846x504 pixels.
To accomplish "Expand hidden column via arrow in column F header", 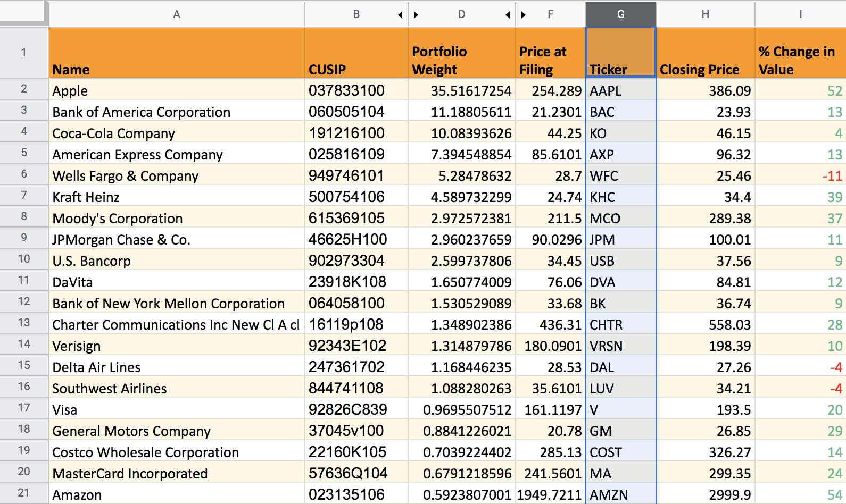I will tap(524, 15).
